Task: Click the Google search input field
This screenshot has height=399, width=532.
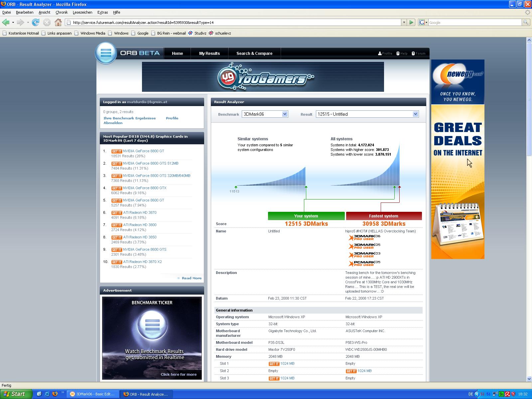Action: tap(474, 22)
